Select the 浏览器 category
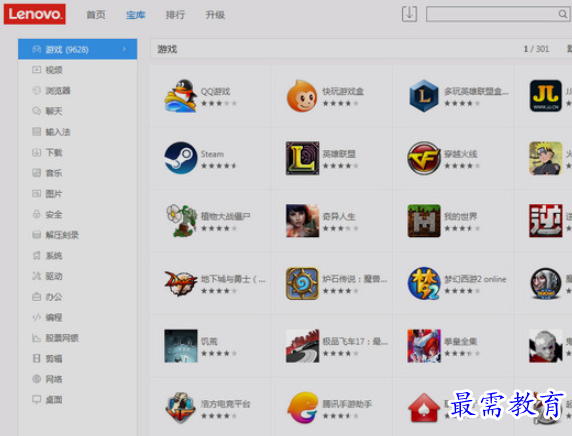Screen dimensions: 572x436 77,90
